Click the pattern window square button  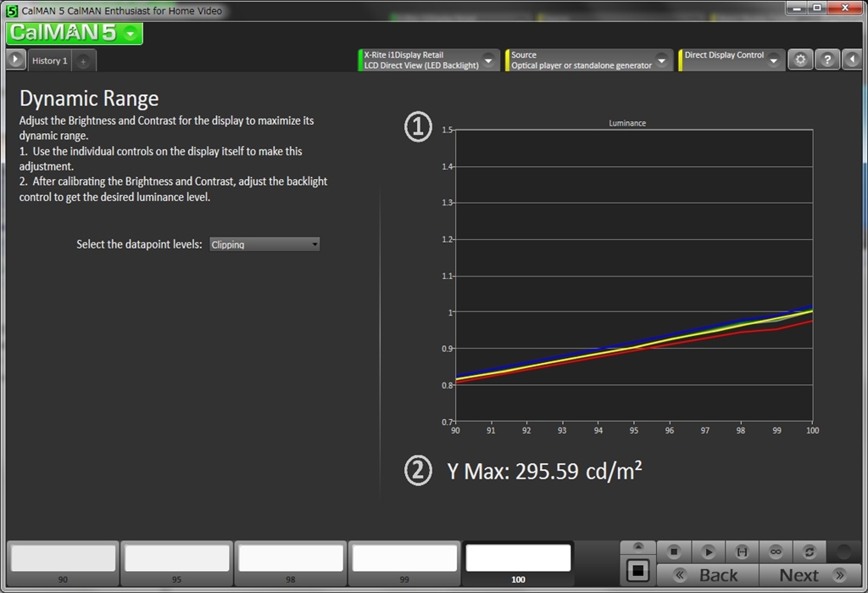[x=637, y=570]
